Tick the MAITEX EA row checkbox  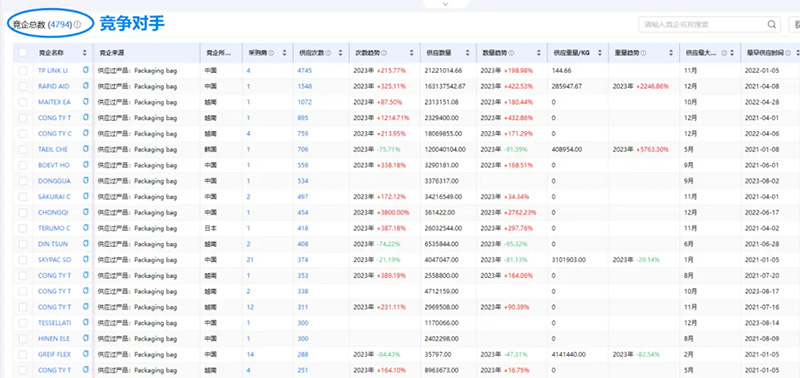click(x=23, y=102)
